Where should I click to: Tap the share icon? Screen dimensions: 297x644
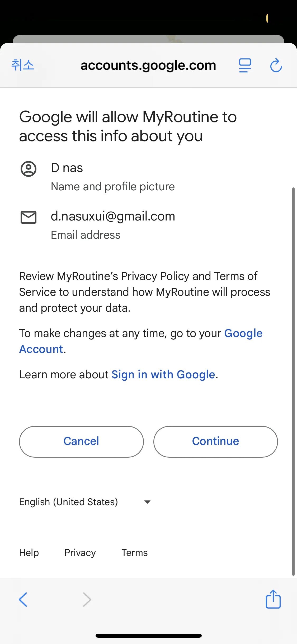coord(273,599)
